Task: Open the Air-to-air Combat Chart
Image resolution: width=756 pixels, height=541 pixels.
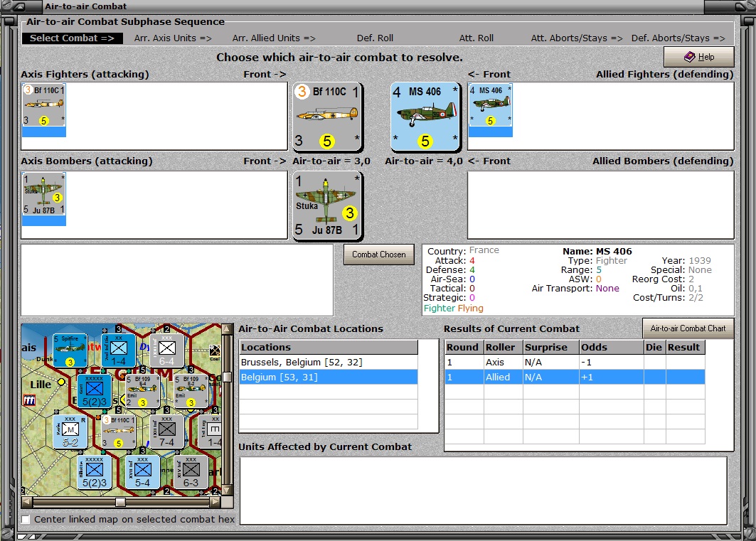Action: pyautogui.click(x=688, y=328)
